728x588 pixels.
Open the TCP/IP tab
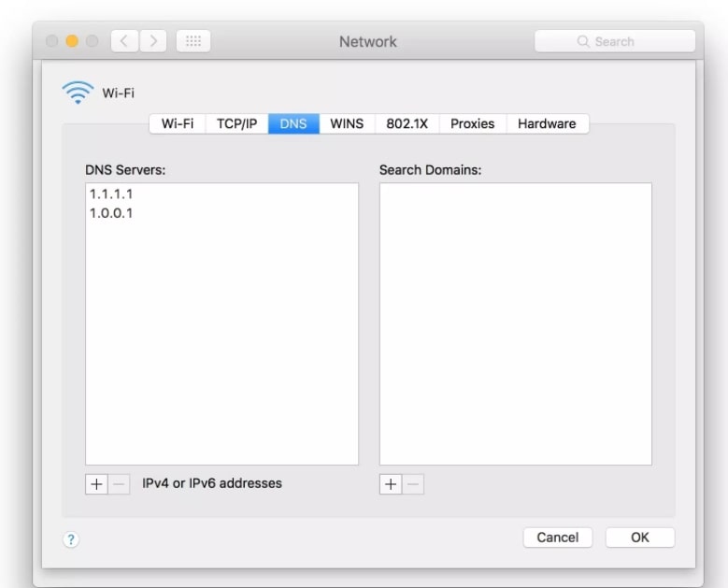pyautogui.click(x=236, y=123)
